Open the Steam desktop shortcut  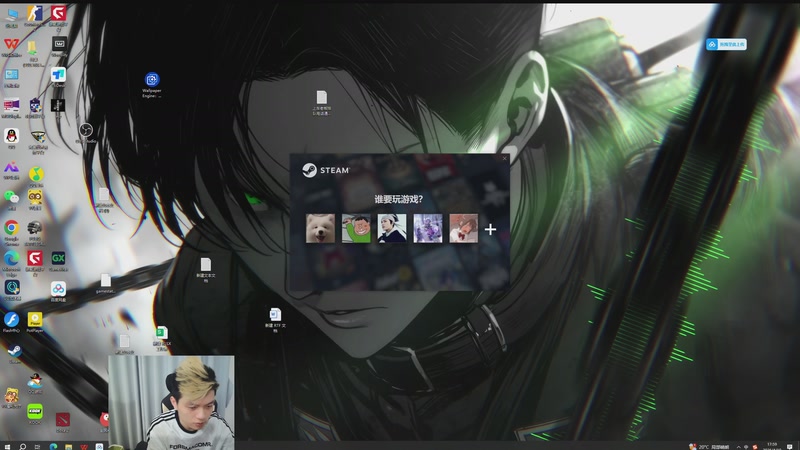coord(14,353)
